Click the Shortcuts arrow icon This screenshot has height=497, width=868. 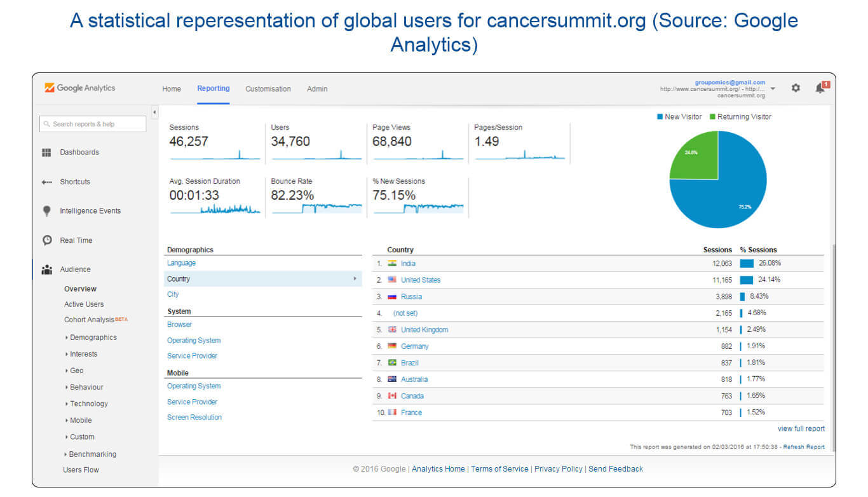point(46,182)
